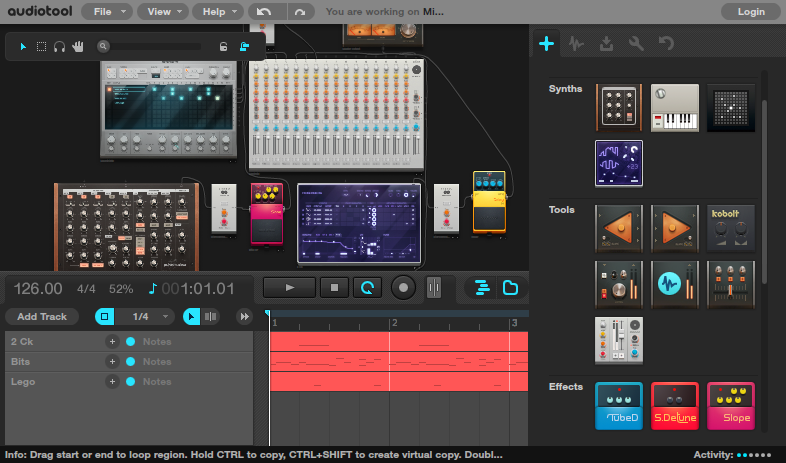
Task: Click the Login button
Action: [751, 12]
